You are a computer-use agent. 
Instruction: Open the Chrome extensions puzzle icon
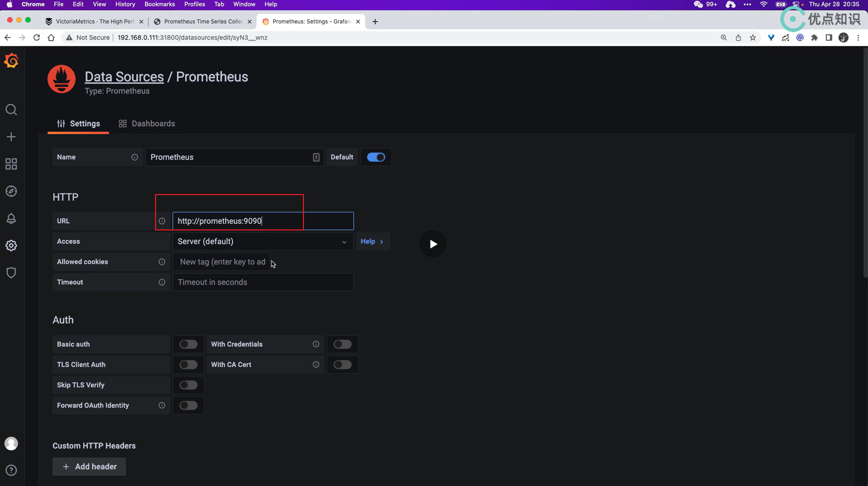point(814,37)
